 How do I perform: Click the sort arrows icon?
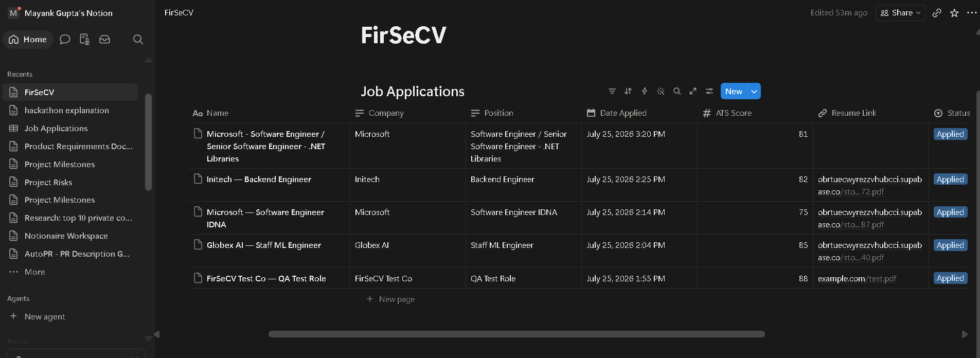pos(628,91)
